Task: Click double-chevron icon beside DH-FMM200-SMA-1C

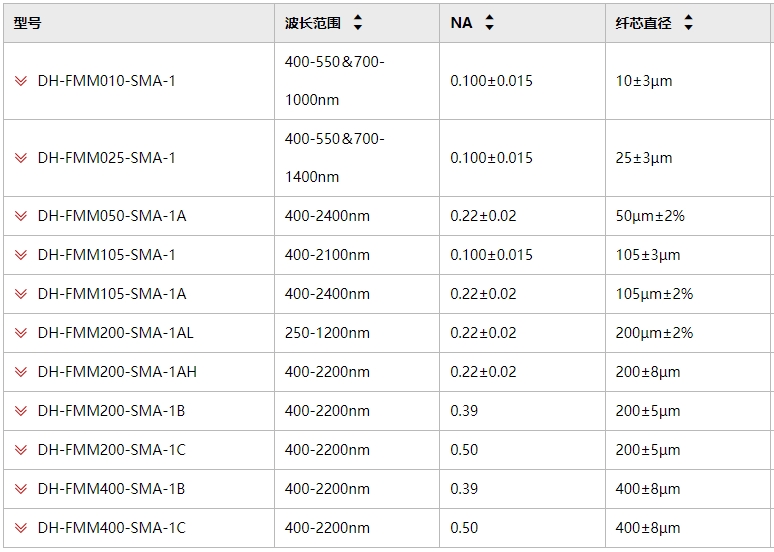Action: (x=21, y=450)
